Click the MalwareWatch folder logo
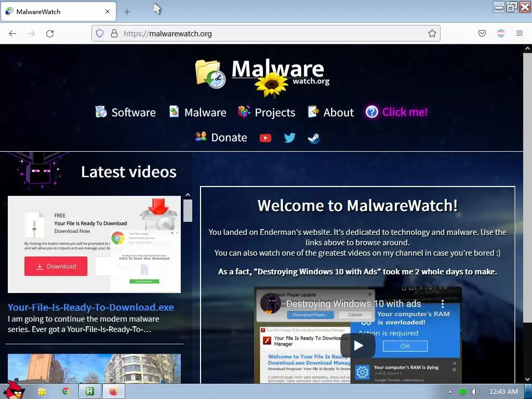This screenshot has height=399, width=532. click(210, 74)
